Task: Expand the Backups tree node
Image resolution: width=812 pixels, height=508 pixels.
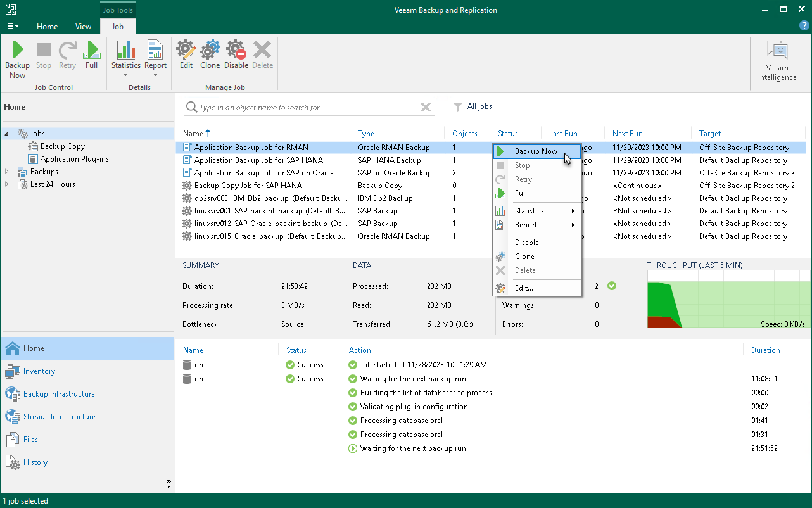Action: 7,172
